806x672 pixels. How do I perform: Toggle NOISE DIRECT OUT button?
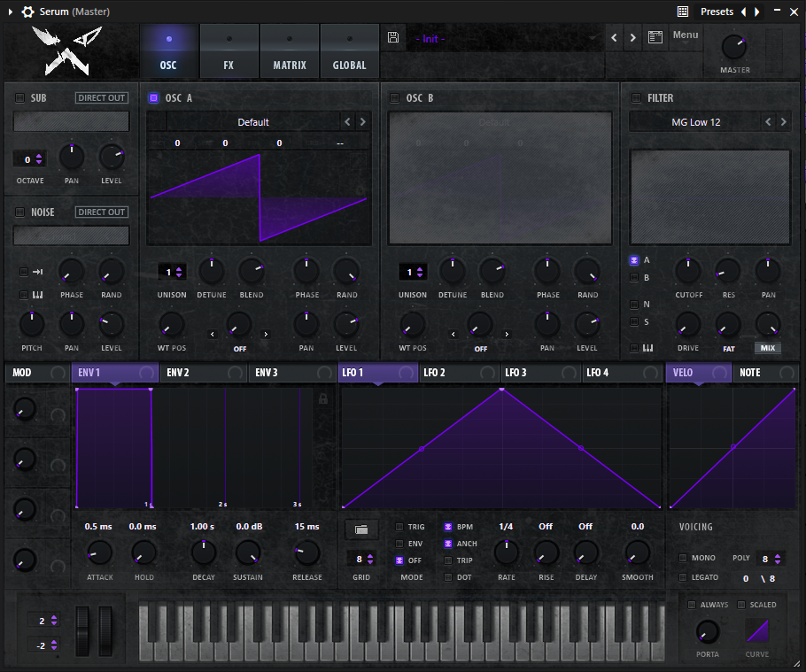tap(102, 212)
